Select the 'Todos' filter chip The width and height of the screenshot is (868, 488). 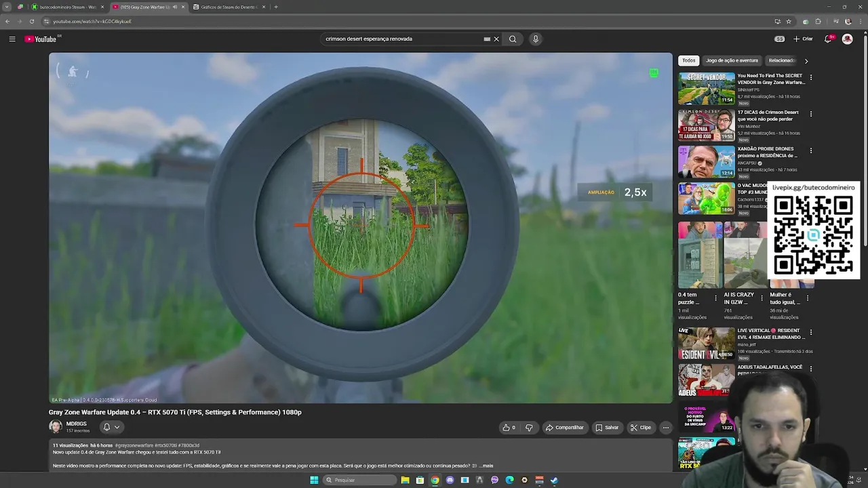coord(689,60)
